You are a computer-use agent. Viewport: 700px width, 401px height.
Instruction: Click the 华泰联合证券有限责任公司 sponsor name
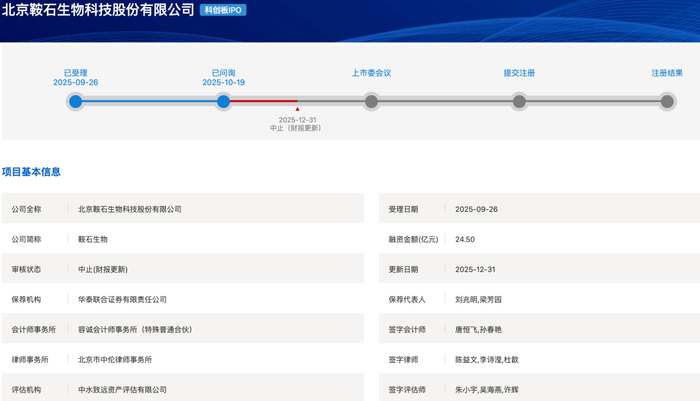click(x=122, y=299)
